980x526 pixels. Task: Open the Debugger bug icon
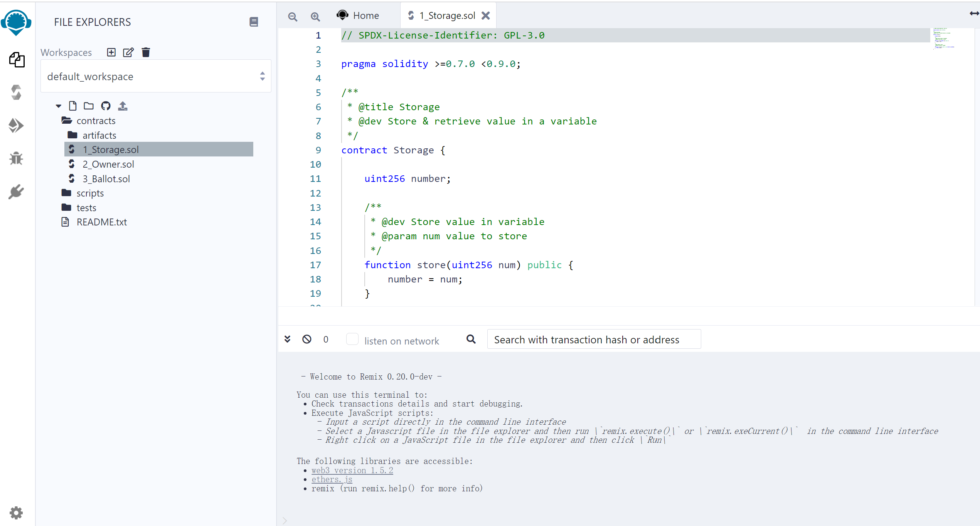click(x=16, y=158)
